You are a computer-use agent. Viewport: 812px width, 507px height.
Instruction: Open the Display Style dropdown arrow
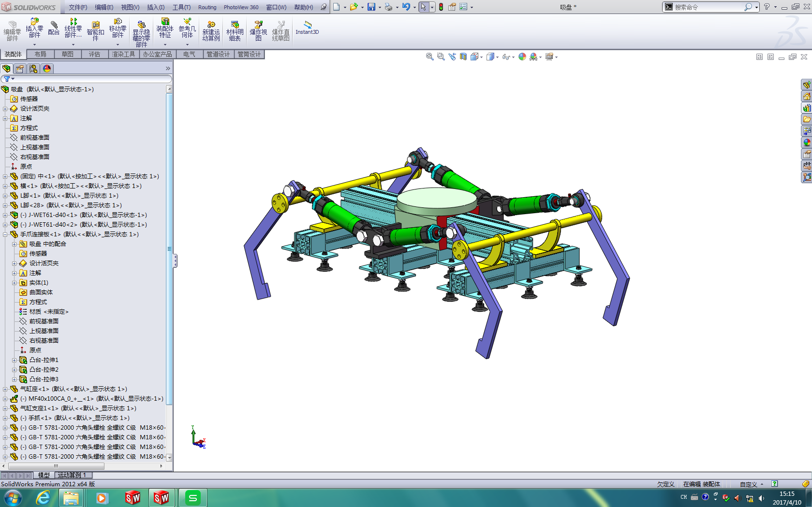497,57
